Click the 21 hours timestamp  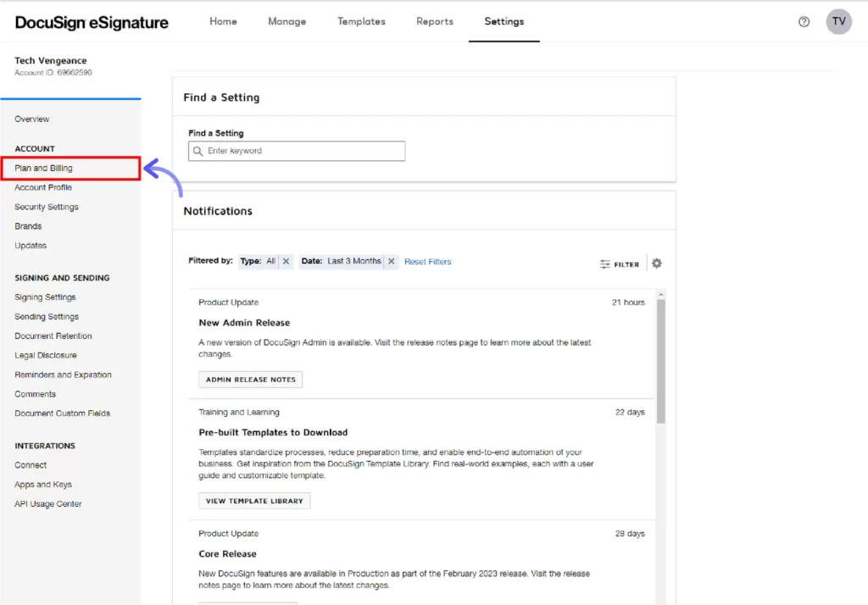[628, 302]
